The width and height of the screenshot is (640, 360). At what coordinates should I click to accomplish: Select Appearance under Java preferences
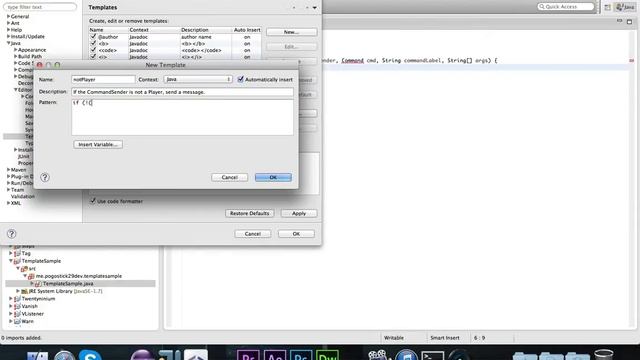pos(32,50)
